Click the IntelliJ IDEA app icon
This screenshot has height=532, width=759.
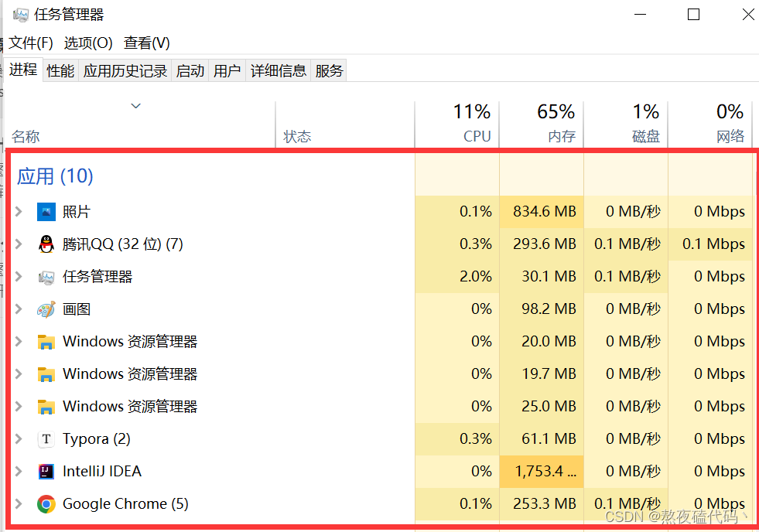click(x=46, y=472)
